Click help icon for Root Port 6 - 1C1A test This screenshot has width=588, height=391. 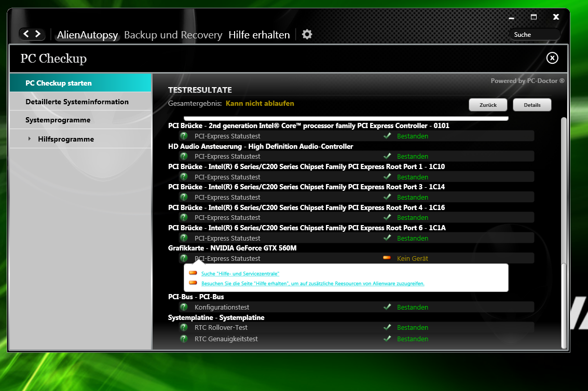pyautogui.click(x=184, y=238)
